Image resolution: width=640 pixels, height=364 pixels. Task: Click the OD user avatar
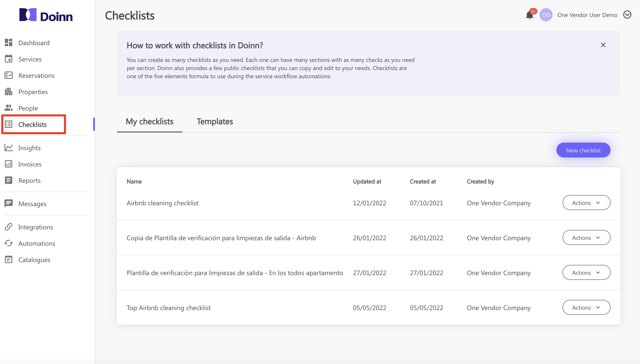click(x=546, y=15)
